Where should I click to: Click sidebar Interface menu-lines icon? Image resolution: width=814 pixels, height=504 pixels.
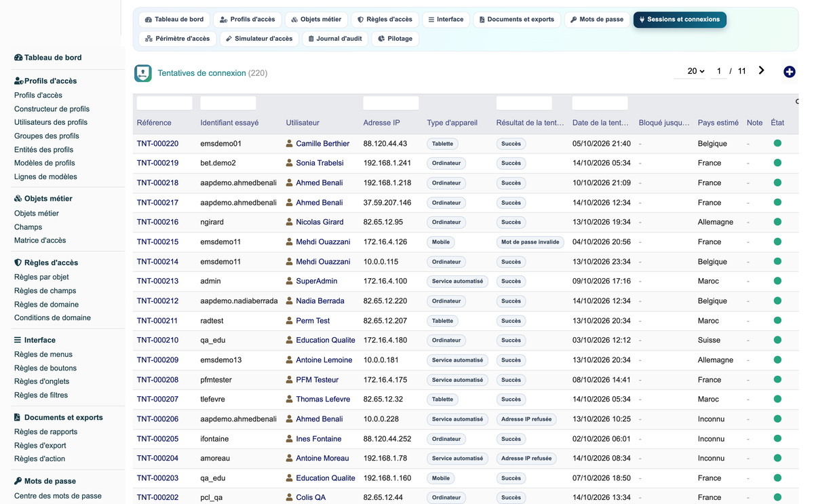point(18,341)
